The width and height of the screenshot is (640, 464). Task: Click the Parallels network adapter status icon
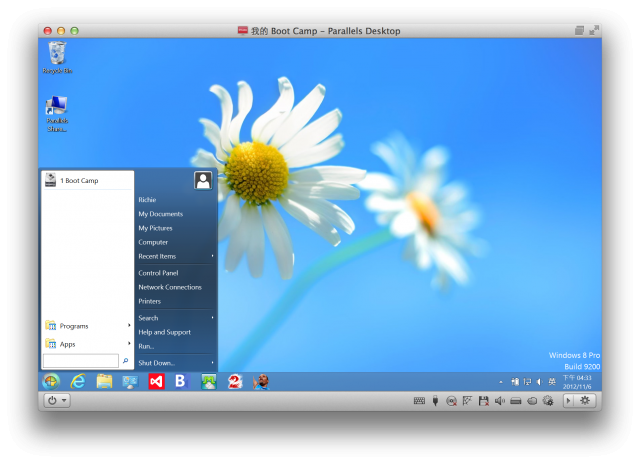coord(467,401)
